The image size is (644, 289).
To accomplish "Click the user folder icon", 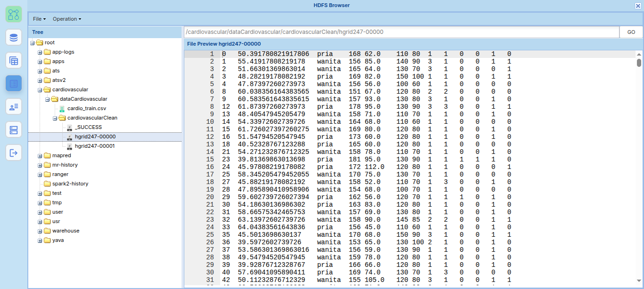I will pos(47,212).
